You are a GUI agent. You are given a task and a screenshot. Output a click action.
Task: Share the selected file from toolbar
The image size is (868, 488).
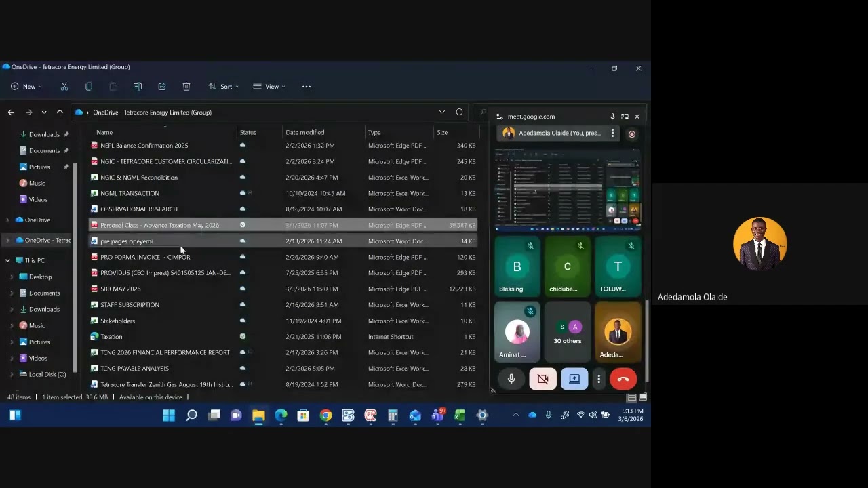(162, 87)
